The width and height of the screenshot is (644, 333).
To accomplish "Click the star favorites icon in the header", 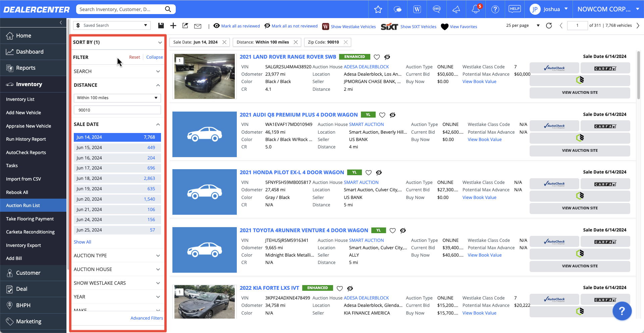I will (x=378, y=9).
